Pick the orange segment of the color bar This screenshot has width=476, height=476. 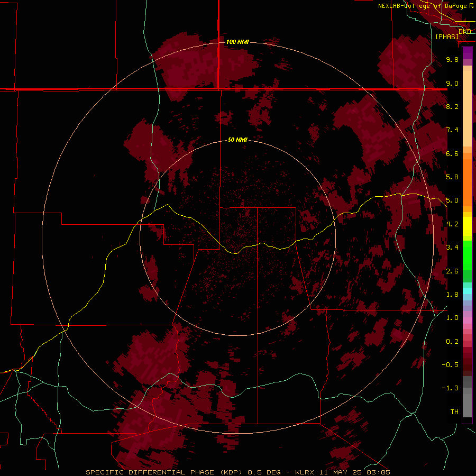click(x=467, y=182)
